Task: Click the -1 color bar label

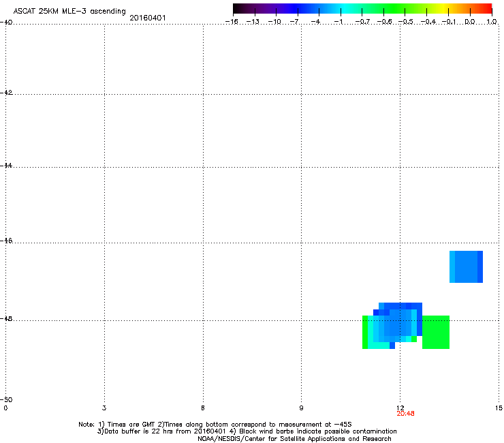Action: (x=338, y=22)
